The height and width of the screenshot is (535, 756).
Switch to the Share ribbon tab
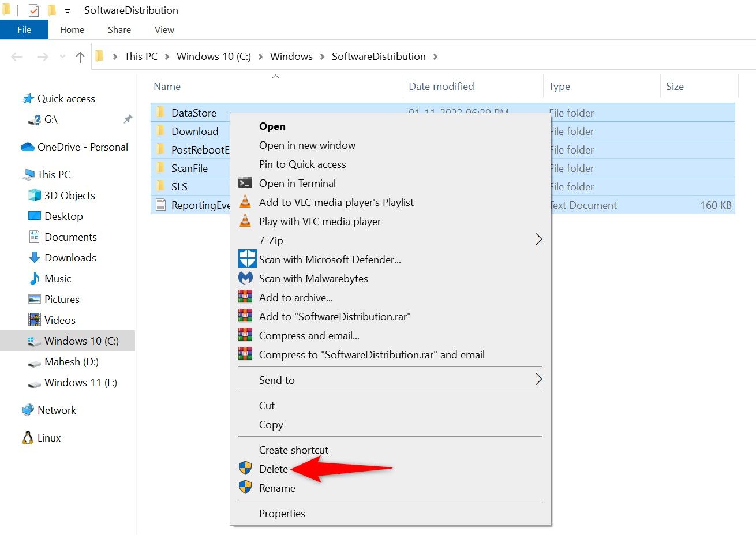119,29
